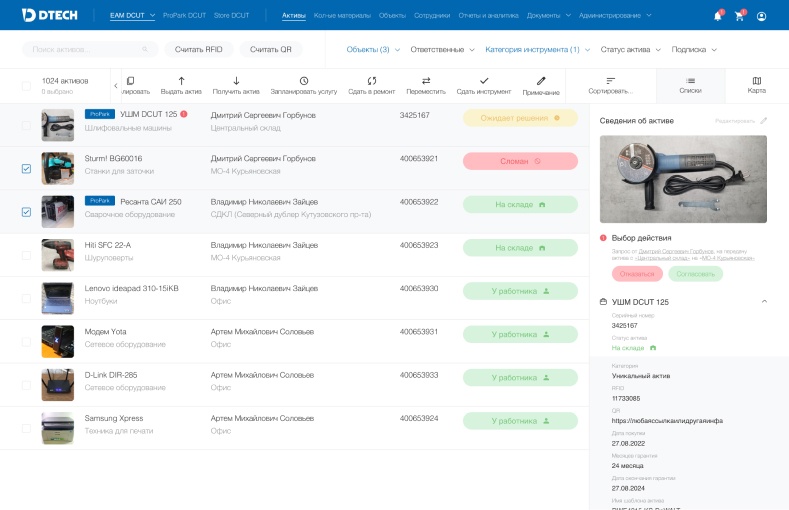Open the shopping cart icon
The width and height of the screenshot is (789, 510).
pos(739,16)
